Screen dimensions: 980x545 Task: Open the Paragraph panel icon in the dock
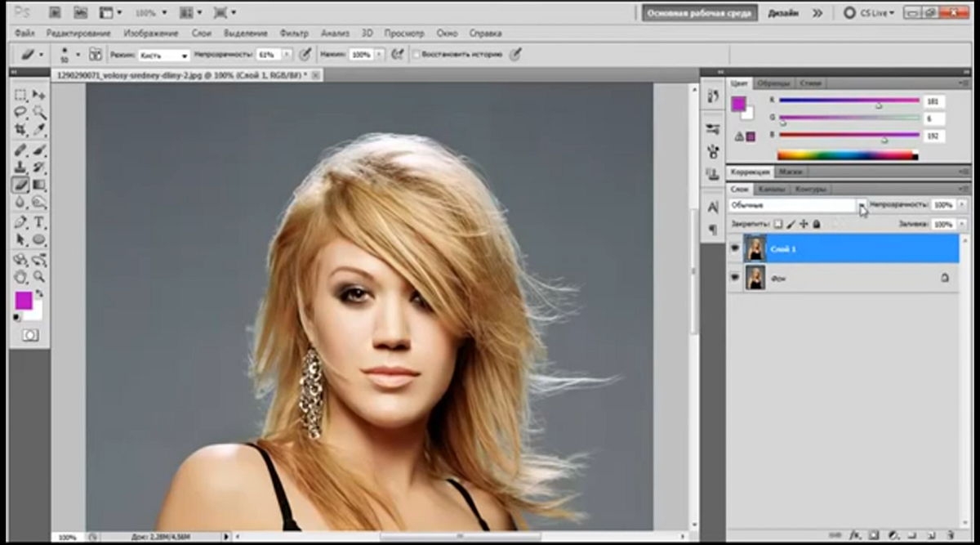pos(713,230)
